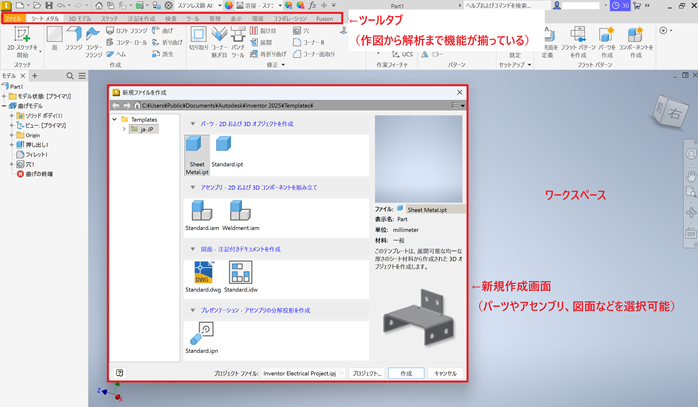This screenshot has width=698, height=407.
Task: Click the UCS tool
Action: point(402,54)
